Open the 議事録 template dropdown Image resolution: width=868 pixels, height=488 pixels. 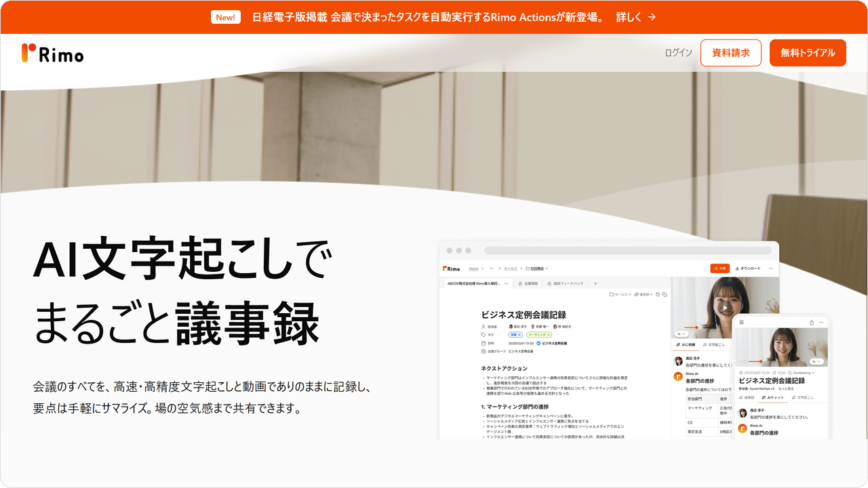tap(643, 294)
